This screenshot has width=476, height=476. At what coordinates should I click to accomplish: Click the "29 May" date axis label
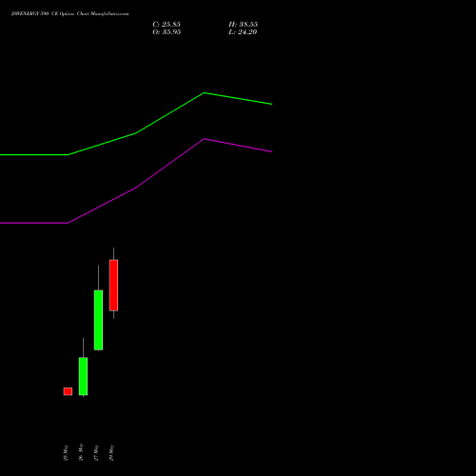coord(111,452)
